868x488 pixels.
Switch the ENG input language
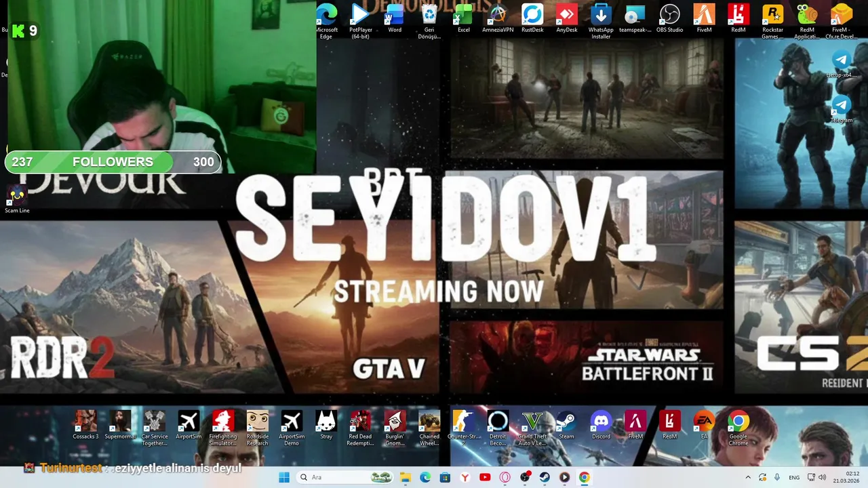[793, 477]
